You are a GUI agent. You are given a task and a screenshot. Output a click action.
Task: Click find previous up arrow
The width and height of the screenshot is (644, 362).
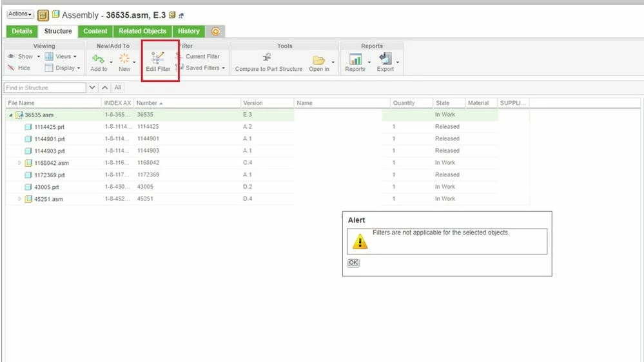click(x=104, y=88)
